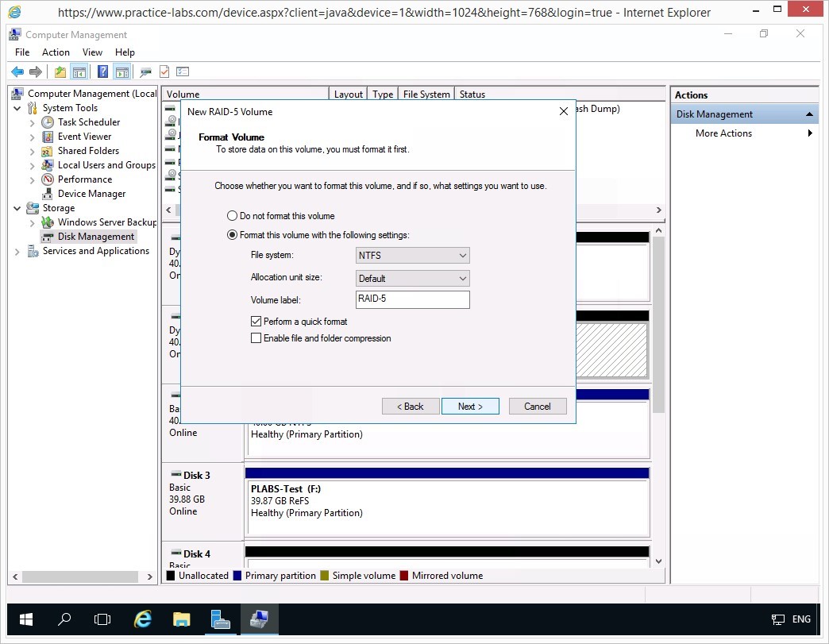Open Server Manager from the taskbar
Image resolution: width=829 pixels, height=644 pixels.
[x=219, y=619]
